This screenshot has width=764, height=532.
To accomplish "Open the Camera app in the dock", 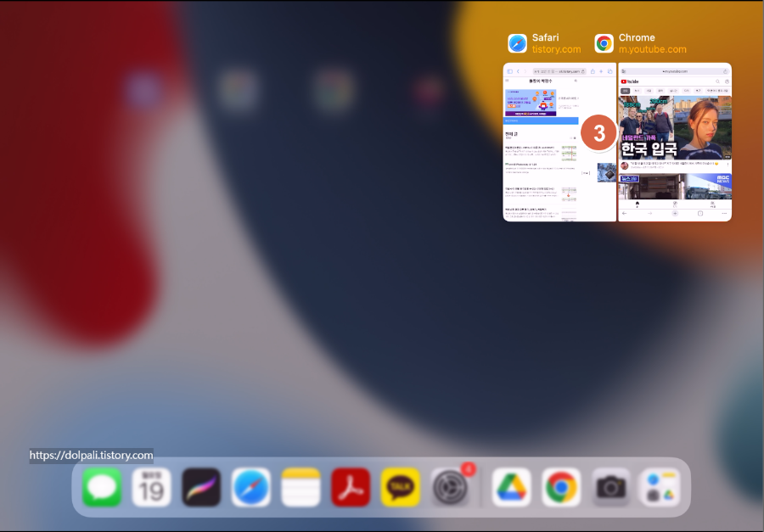I will 611,487.
